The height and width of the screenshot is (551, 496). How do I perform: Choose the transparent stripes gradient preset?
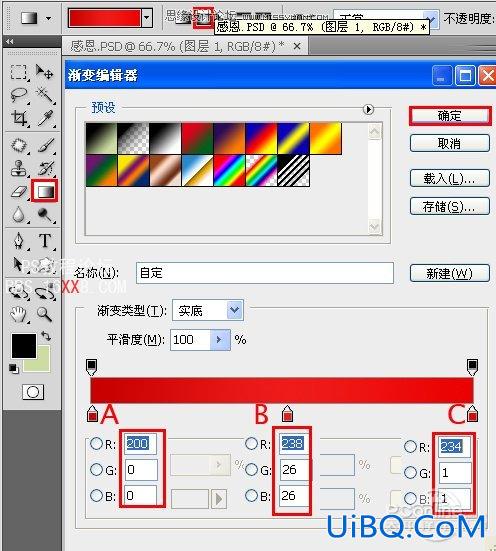(294, 170)
